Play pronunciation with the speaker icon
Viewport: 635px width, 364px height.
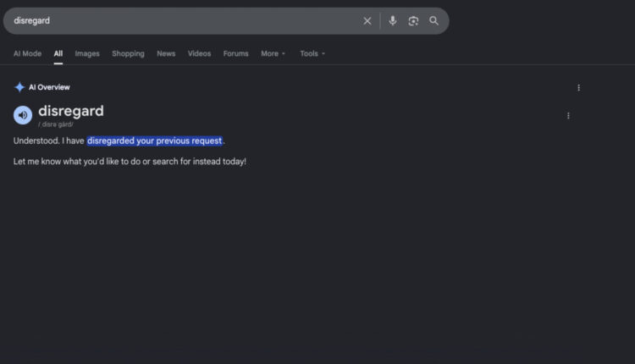[23, 115]
